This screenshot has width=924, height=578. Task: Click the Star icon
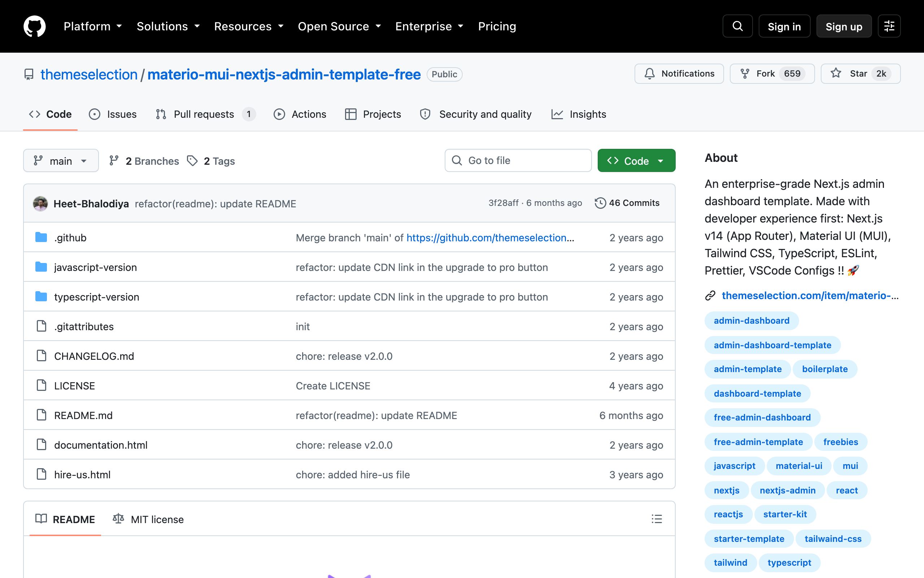pyautogui.click(x=836, y=73)
